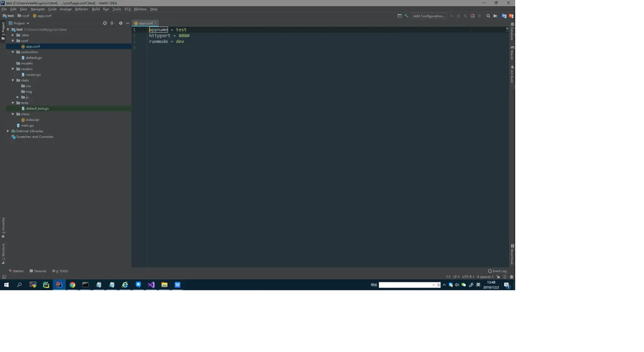The image size is (644, 352).
Task: Expand the .idea folder
Action: point(13,35)
